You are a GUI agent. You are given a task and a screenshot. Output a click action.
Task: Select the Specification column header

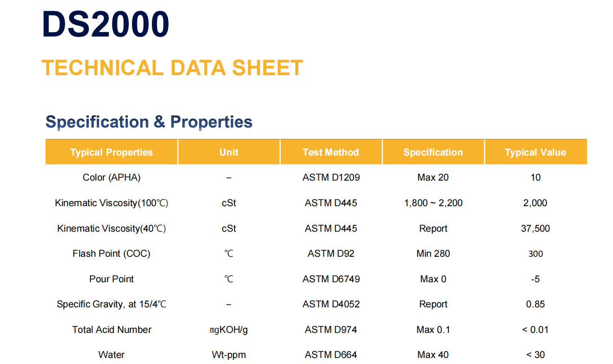pos(433,152)
